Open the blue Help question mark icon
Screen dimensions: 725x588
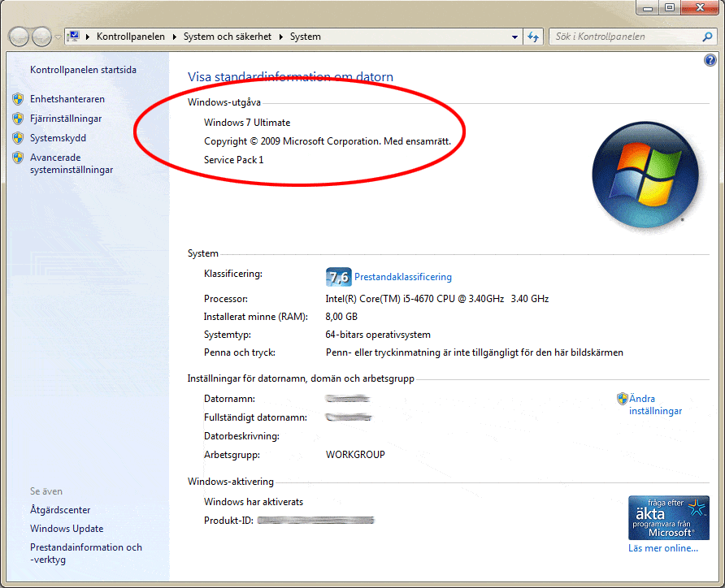click(710, 60)
